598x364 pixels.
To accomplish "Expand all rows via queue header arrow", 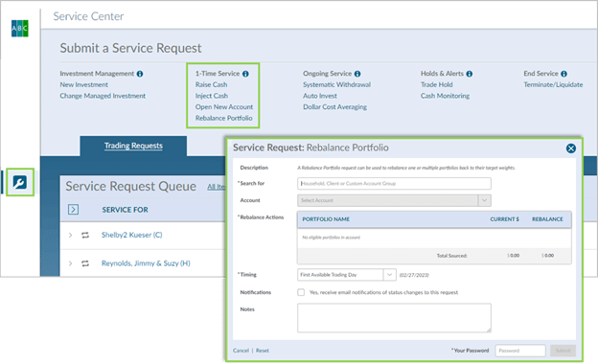I will (73, 209).
